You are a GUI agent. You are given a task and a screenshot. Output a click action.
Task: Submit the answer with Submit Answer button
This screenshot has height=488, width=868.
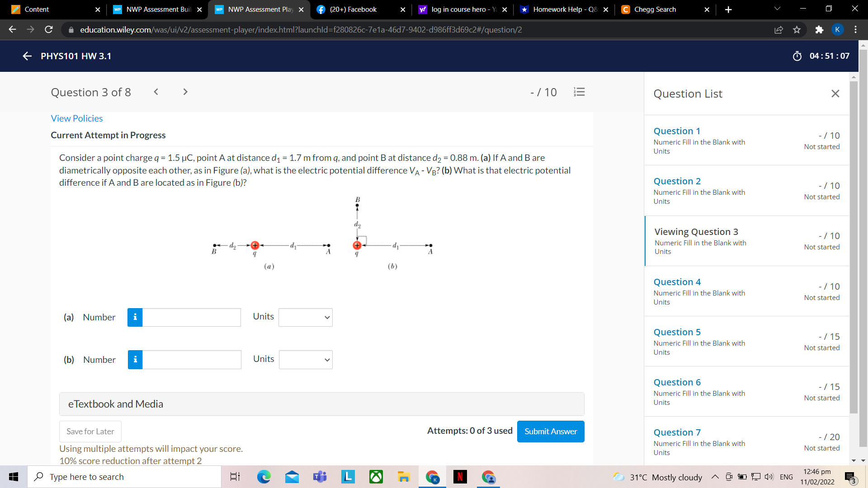tap(550, 431)
